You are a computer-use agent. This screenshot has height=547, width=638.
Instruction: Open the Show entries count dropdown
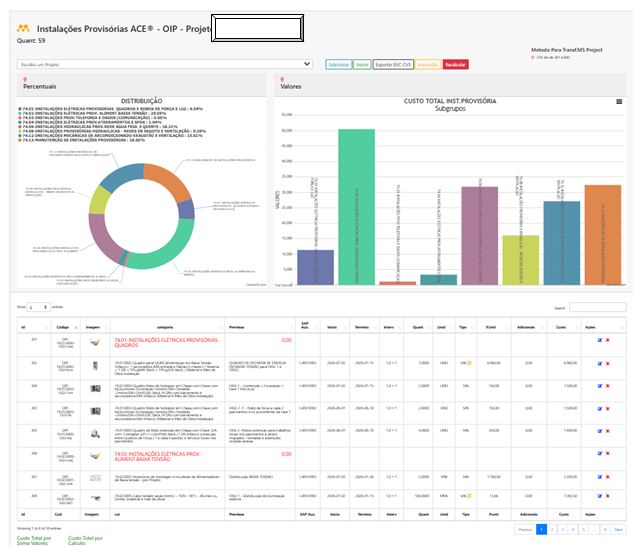tap(38, 307)
